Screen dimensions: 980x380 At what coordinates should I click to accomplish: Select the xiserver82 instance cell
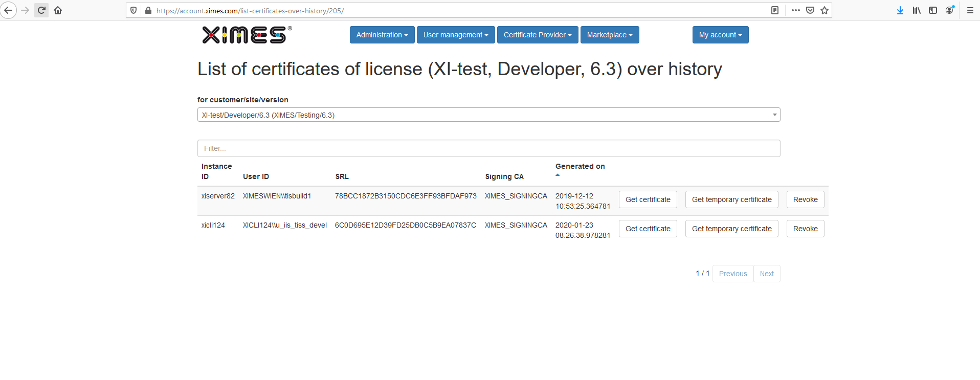pos(218,196)
